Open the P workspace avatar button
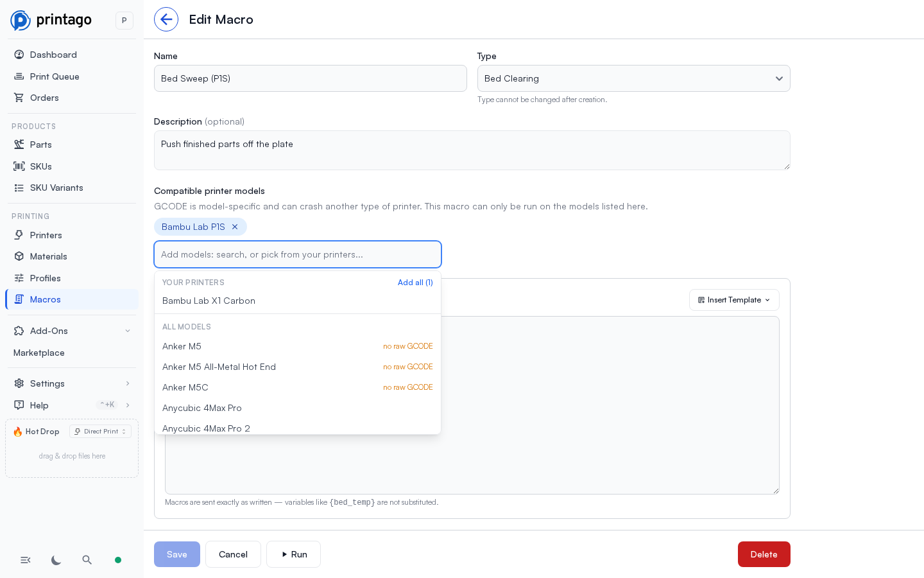This screenshot has width=924, height=578. tap(124, 21)
